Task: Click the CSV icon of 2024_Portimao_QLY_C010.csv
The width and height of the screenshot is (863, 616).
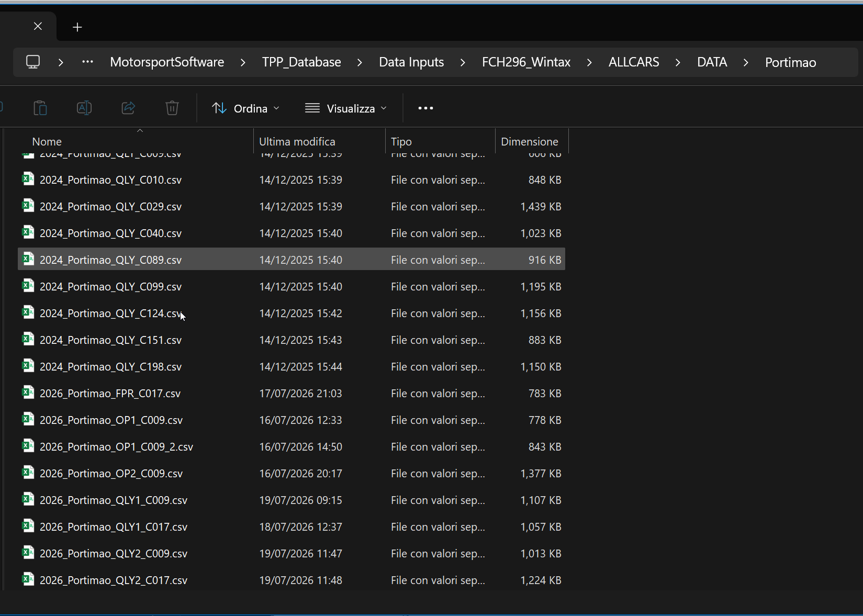Action: 28,179
